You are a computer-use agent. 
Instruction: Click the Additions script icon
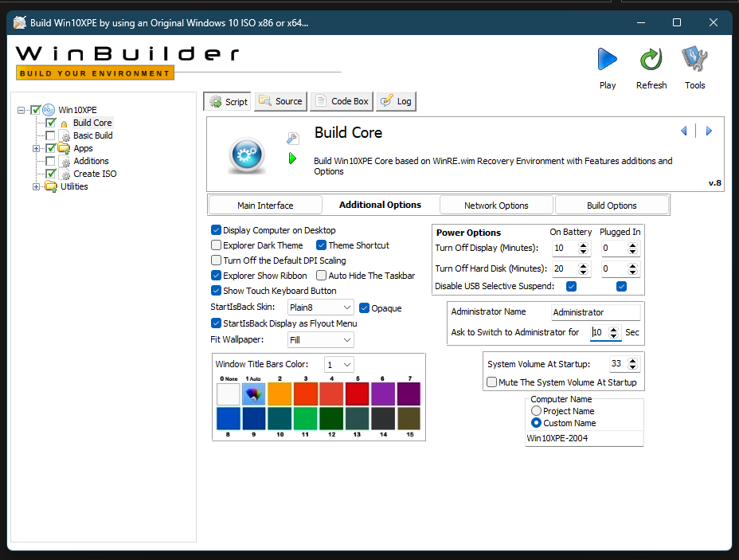[x=65, y=161]
